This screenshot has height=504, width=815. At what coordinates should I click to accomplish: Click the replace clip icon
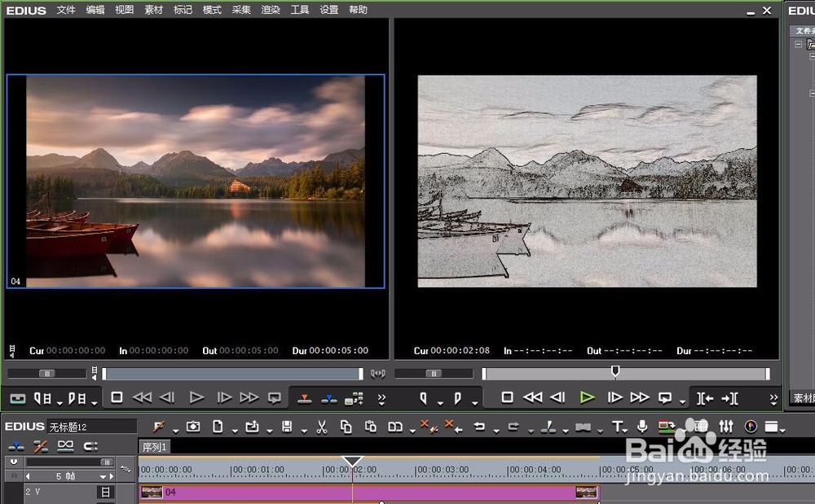tap(395, 427)
